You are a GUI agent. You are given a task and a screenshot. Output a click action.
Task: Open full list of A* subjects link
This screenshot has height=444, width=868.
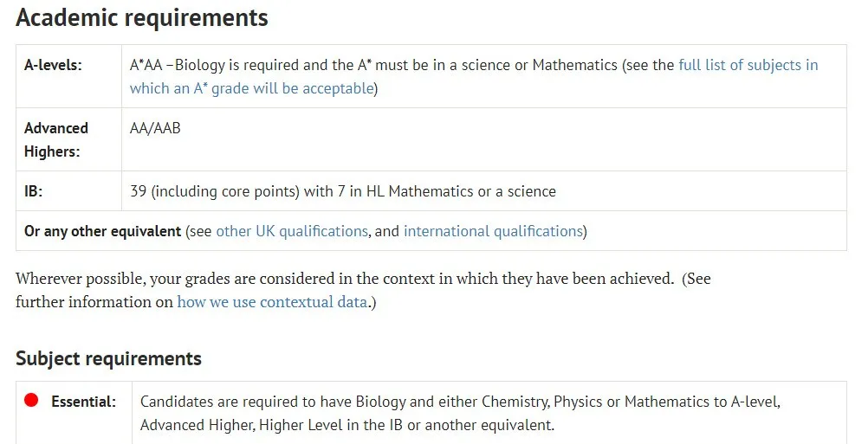[474, 76]
